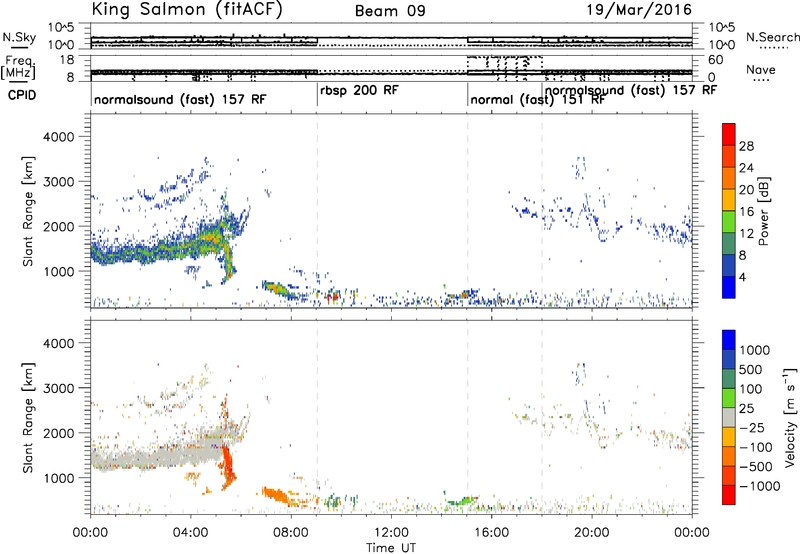The height and width of the screenshot is (554, 800).
Task: Select the "Slant Range [km]" label of Velocity panel
Action: 28,418
